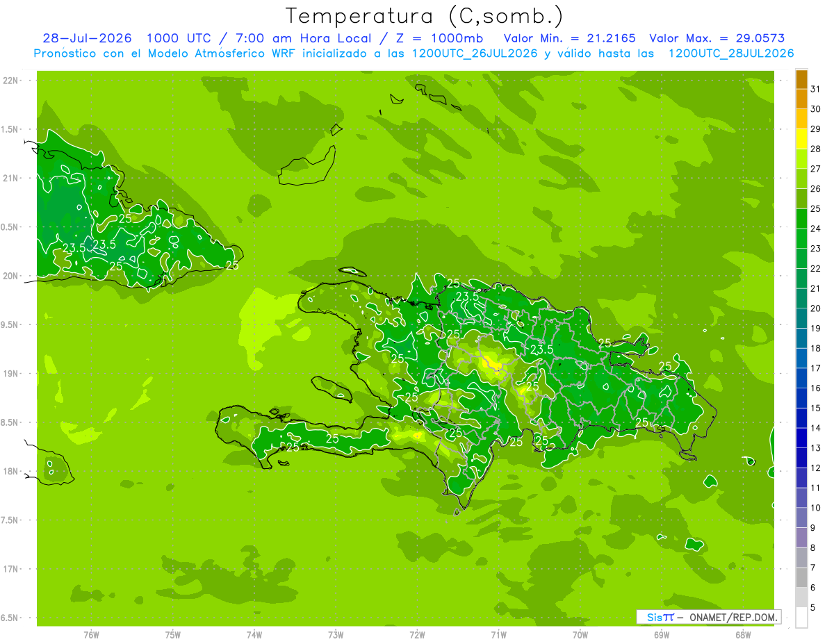Viewport: 834px width, 644px height.
Task: Click the "75W" longitude axis label
Action: pyautogui.click(x=172, y=635)
